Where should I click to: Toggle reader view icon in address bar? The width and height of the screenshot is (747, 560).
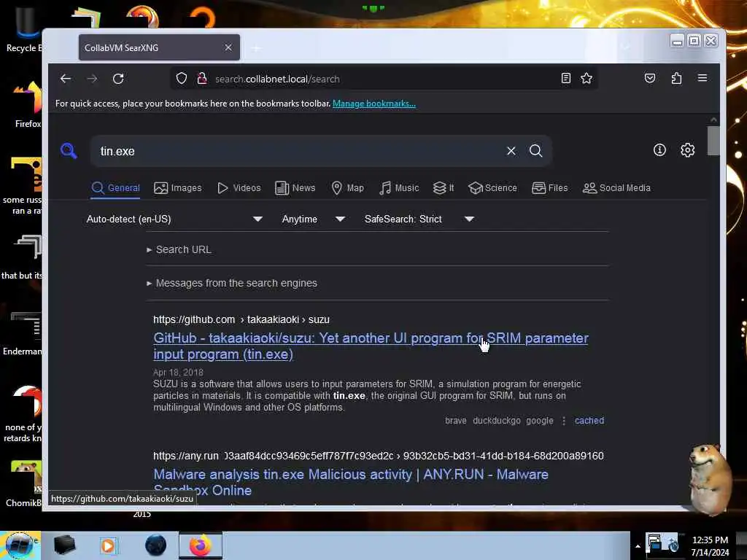(x=565, y=78)
